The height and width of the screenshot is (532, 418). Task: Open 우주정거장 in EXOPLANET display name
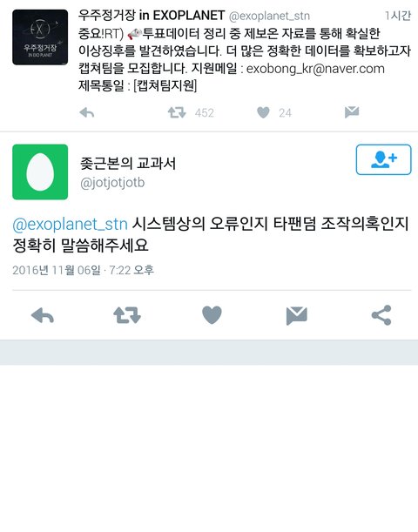coord(152,16)
